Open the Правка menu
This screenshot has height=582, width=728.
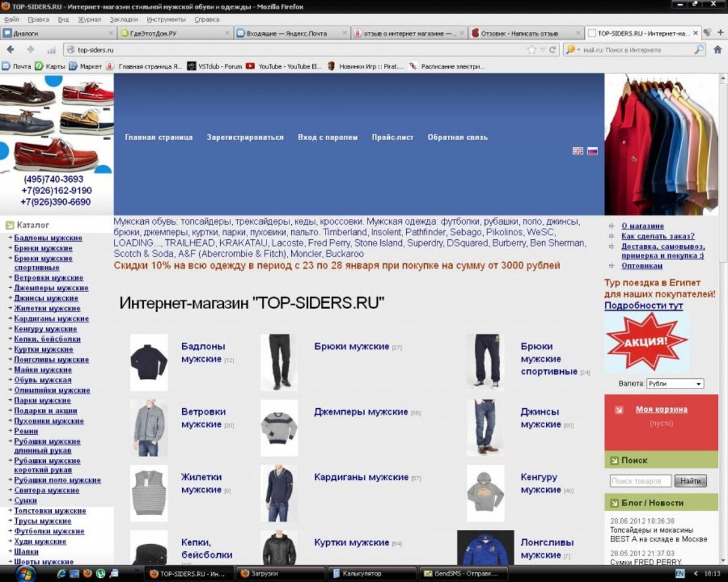click(39, 19)
